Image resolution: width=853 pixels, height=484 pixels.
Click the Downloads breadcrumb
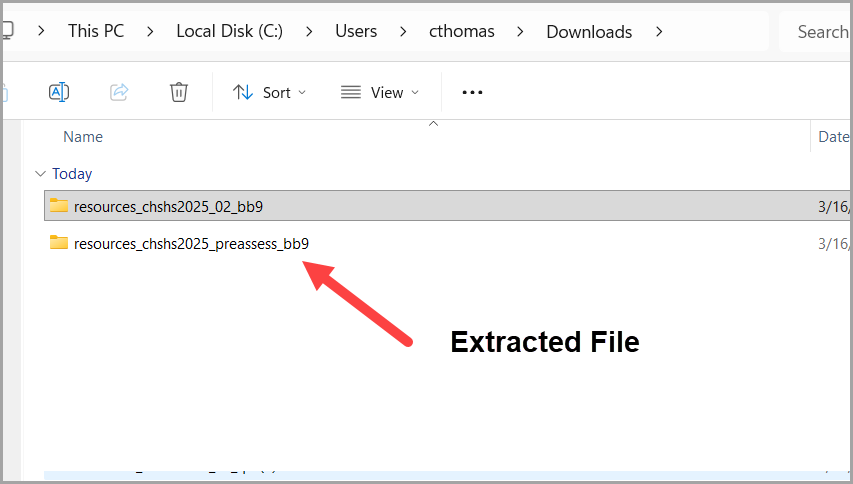pyautogui.click(x=589, y=31)
